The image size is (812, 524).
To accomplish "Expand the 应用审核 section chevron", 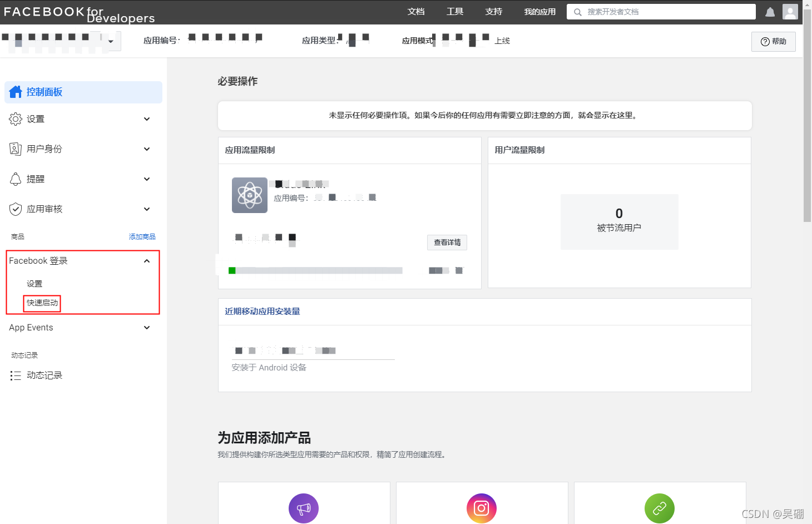I will pyautogui.click(x=147, y=209).
